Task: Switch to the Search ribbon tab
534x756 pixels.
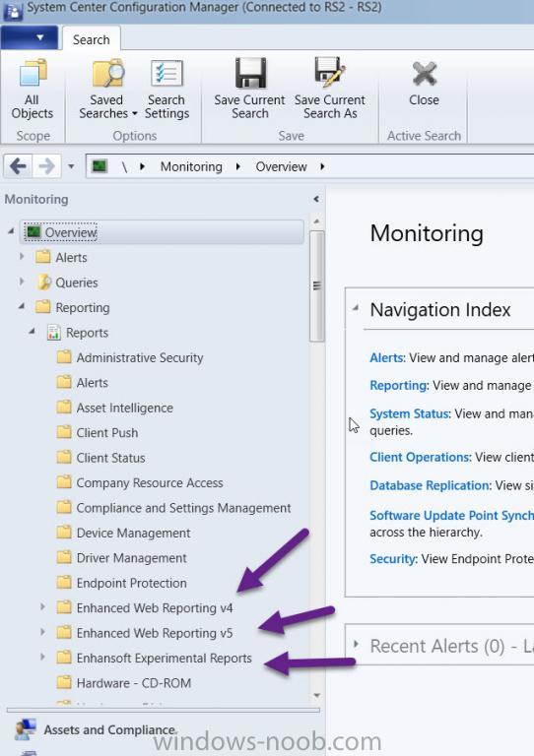Action: click(x=92, y=39)
